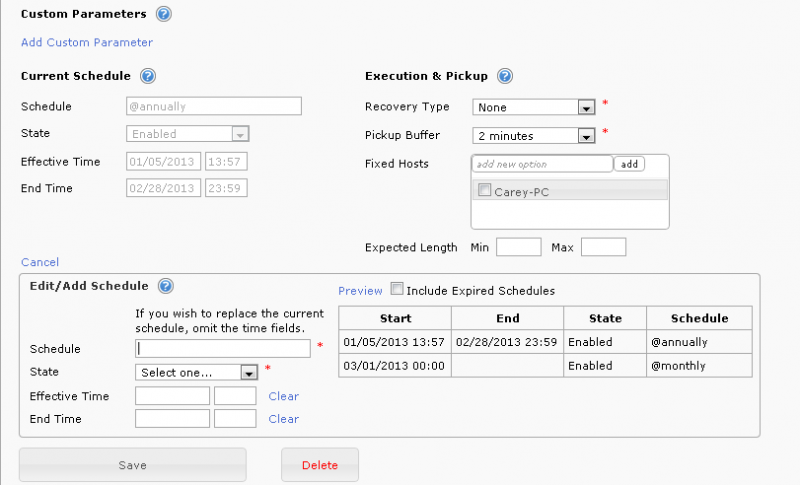Clear the End Time fields
This screenshot has height=485, width=800.
coord(284,419)
